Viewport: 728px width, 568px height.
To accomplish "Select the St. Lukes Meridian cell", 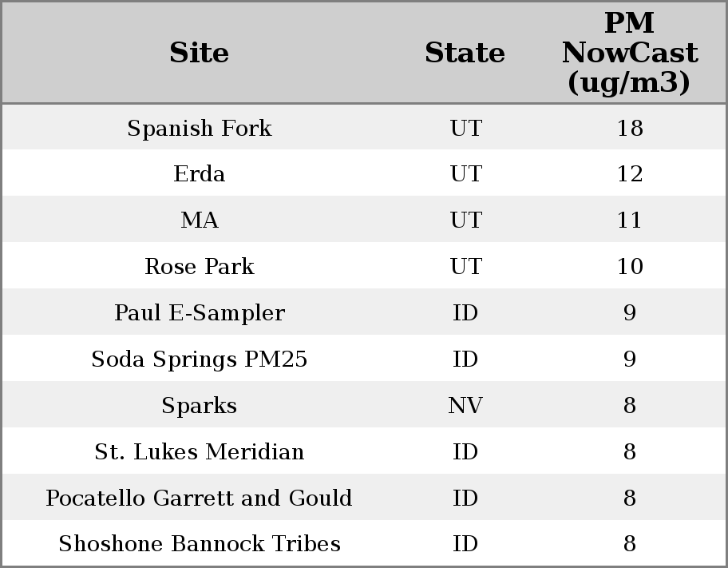I will (200, 451).
